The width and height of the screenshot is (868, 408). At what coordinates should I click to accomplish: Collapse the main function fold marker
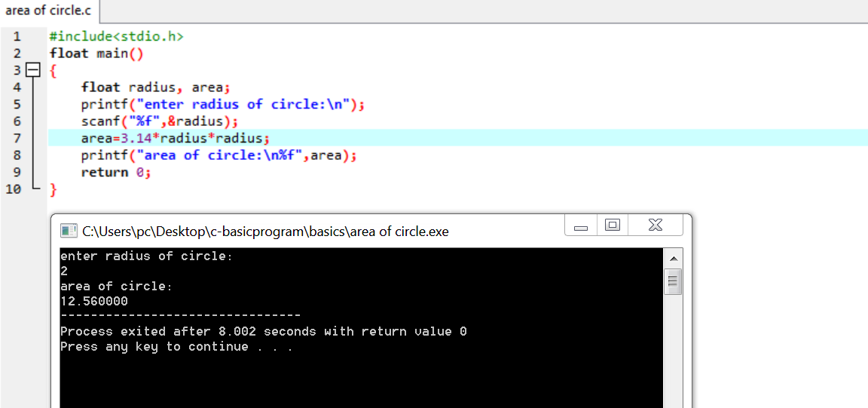point(35,70)
